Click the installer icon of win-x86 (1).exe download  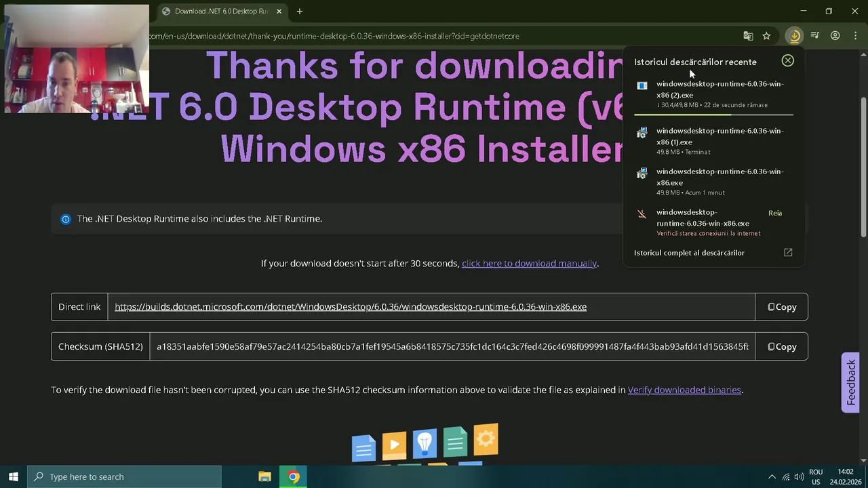click(642, 133)
